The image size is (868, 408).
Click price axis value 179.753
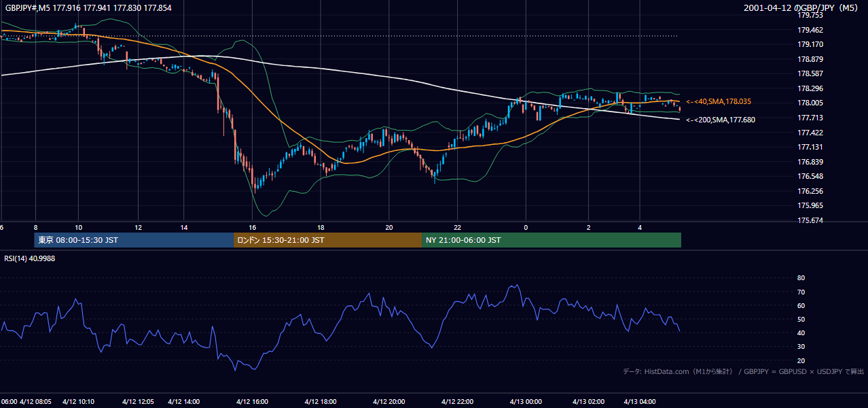pyautogui.click(x=810, y=15)
